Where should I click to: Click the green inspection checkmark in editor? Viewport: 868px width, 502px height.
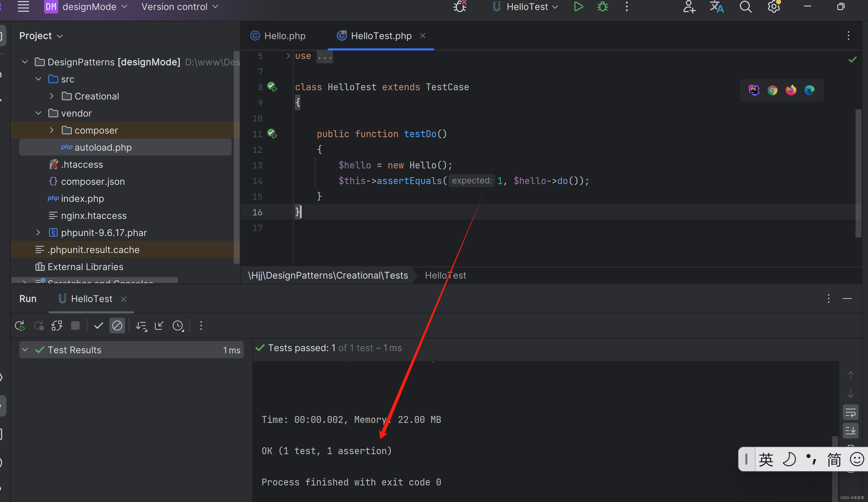[853, 60]
